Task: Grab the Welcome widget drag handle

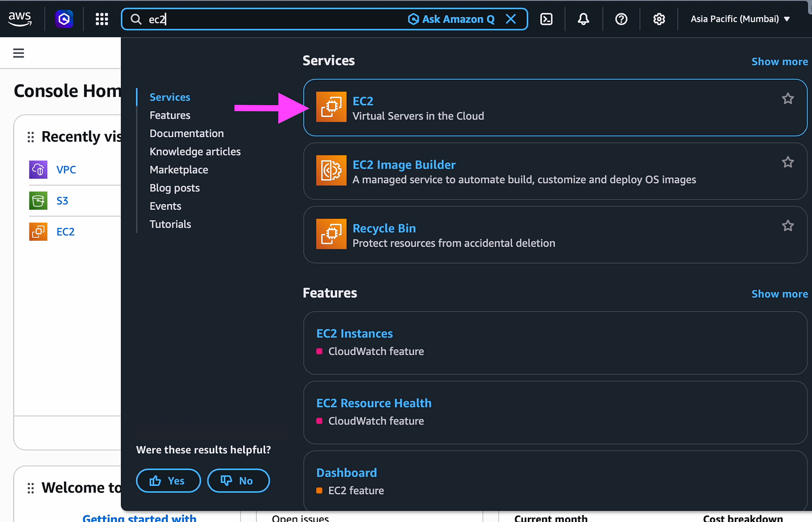Action: pos(30,488)
